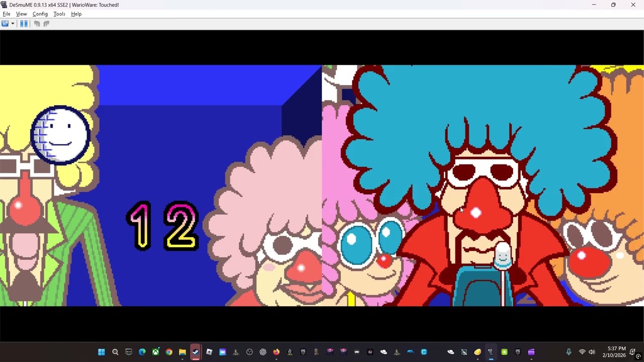
Task: Click the rotate screen right toolbar icon
Action: click(x=46, y=24)
